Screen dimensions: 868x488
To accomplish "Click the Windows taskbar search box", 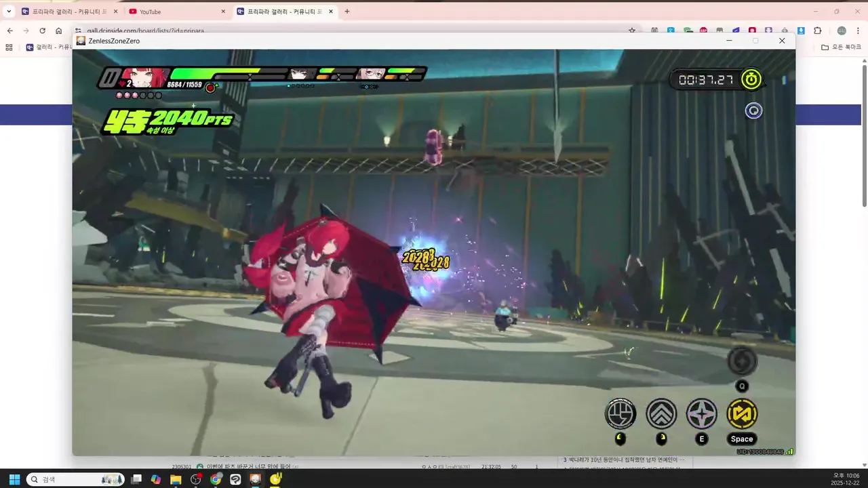I will [x=75, y=479].
